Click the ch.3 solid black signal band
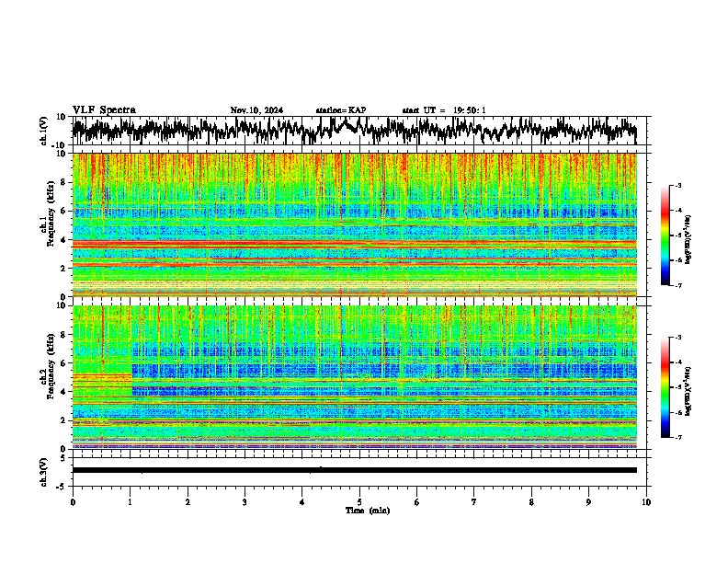The height and width of the screenshot is (563, 728). (354, 470)
